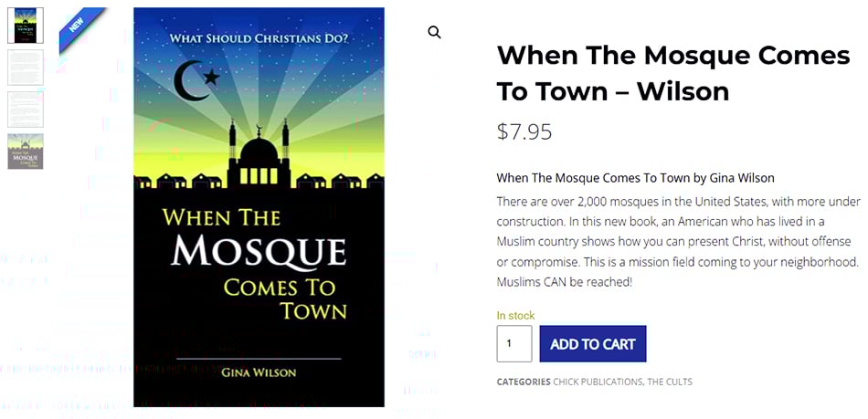Image resolution: width=868 pixels, height=419 pixels.
Task: Select the fourth gray banner thumbnail
Action: tap(26, 152)
